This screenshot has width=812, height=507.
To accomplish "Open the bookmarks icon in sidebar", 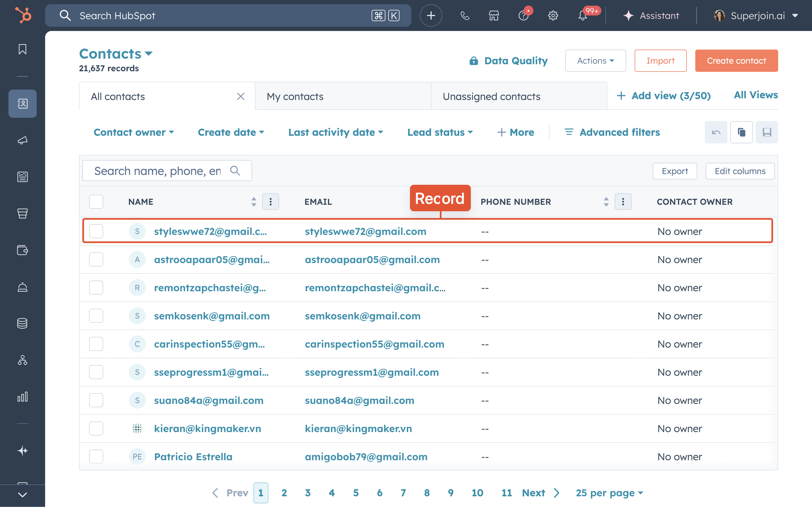I will pos(23,49).
